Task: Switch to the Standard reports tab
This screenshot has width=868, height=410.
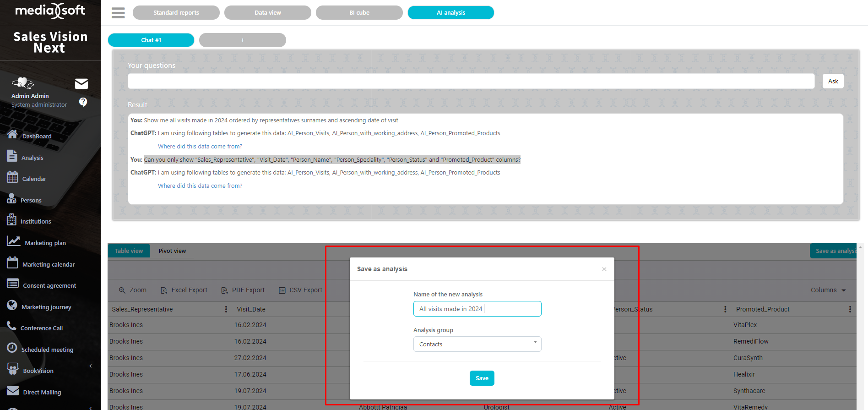Action: [x=176, y=13]
